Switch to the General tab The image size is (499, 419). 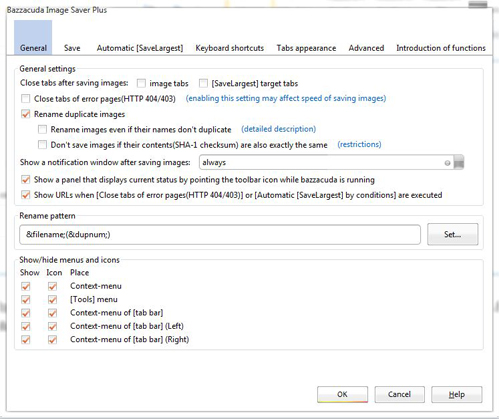click(33, 37)
